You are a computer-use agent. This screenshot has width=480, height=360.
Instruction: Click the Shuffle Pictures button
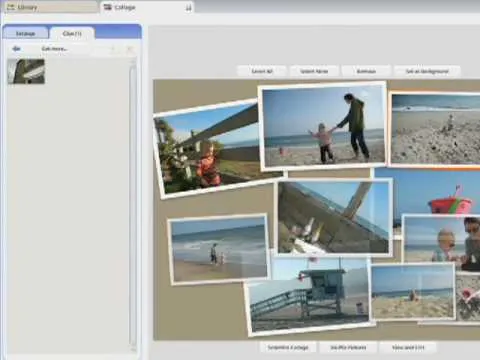[x=348, y=348]
